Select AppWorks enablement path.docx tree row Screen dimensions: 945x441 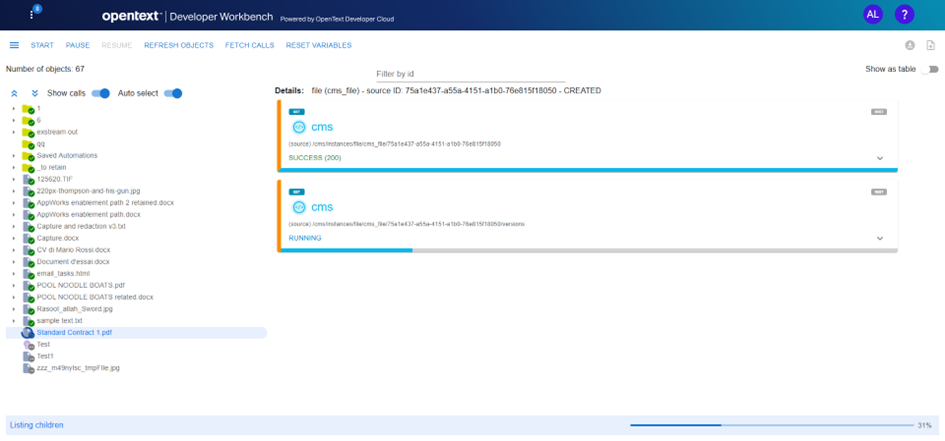coord(89,215)
